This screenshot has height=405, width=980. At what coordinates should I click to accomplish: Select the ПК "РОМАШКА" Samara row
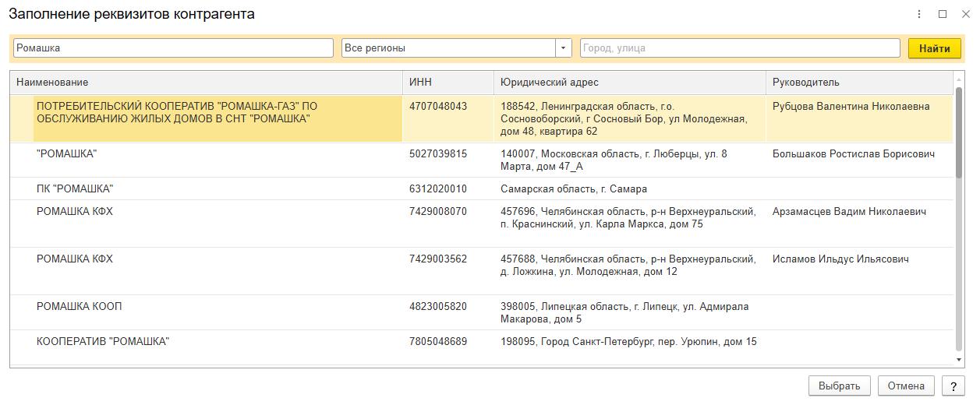[75, 189]
